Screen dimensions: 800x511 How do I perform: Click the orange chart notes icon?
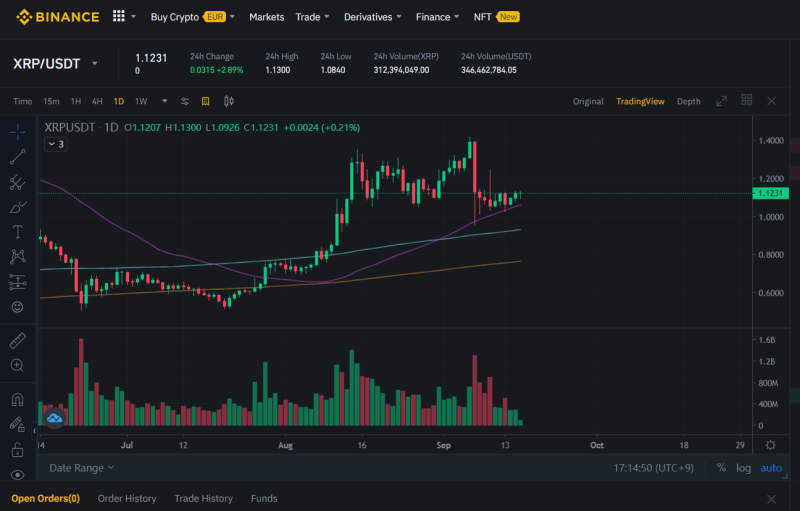coord(206,101)
